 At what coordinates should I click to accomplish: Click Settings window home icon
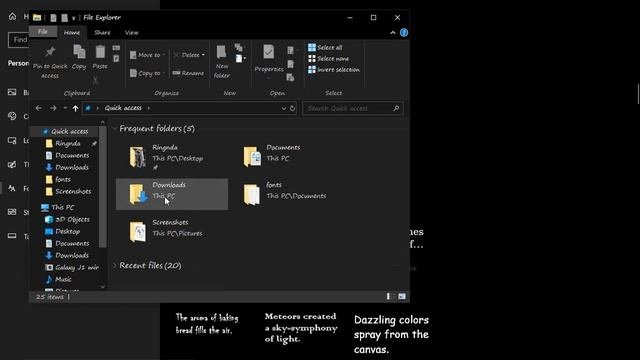pos(12,16)
